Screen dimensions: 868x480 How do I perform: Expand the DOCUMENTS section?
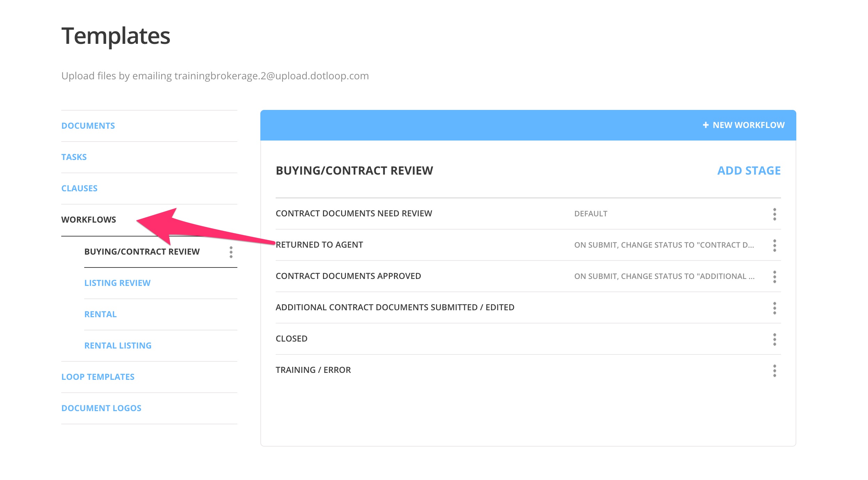[88, 126]
